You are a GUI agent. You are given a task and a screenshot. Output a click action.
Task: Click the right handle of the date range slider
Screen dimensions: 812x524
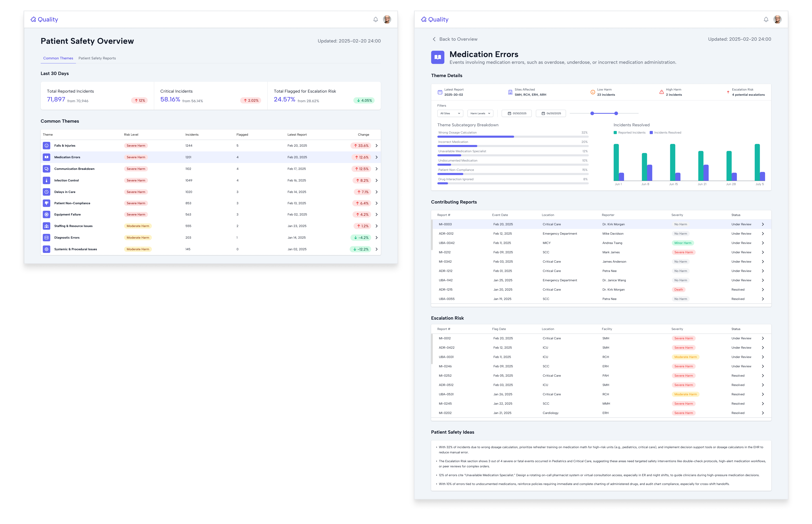pyautogui.click(x=616, y=113)
